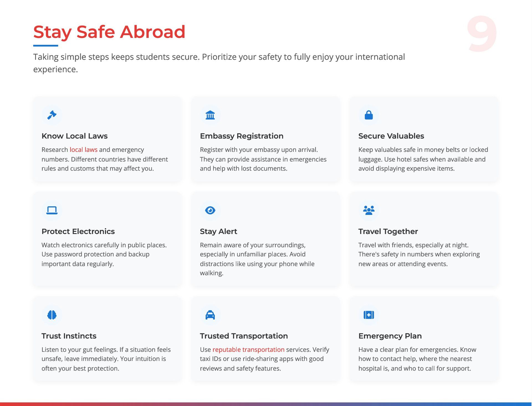
Task: Click the brain icon above Trust Instincts
Action: tap(52, 315)
